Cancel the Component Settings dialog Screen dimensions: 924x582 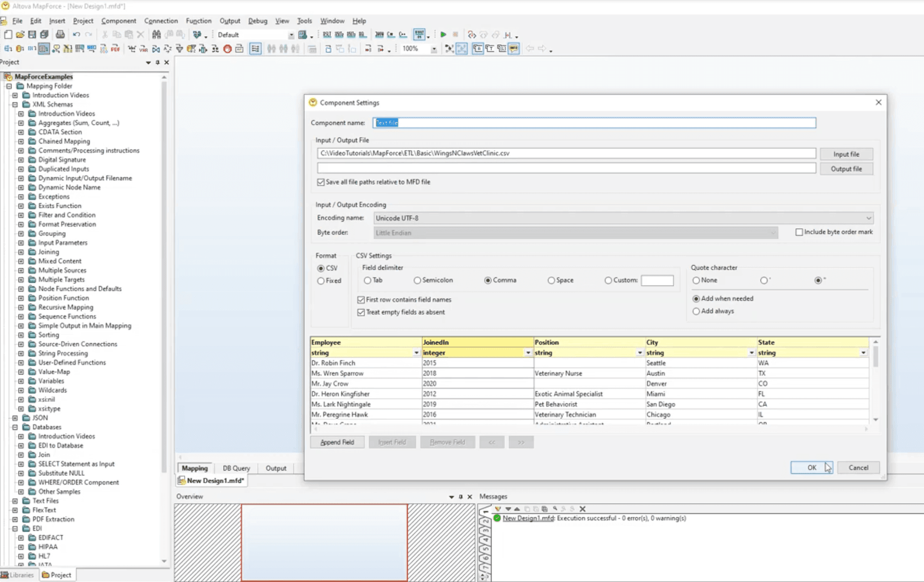pos(858,468)
